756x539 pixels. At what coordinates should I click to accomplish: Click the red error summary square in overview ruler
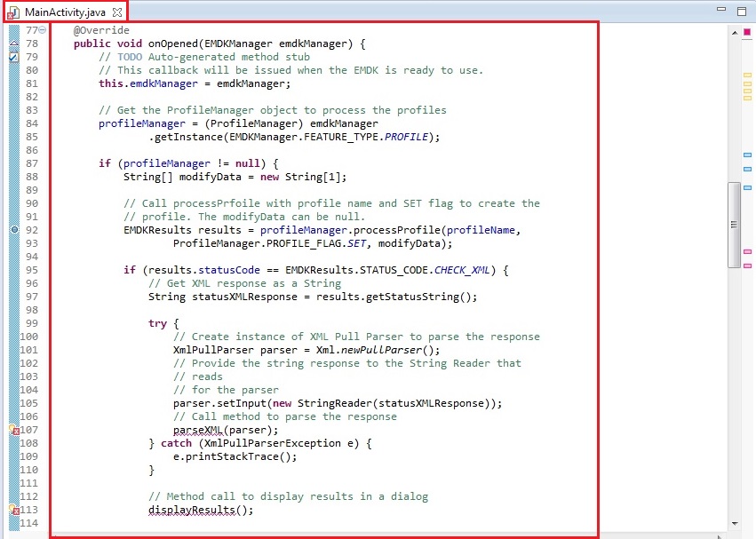747,31
